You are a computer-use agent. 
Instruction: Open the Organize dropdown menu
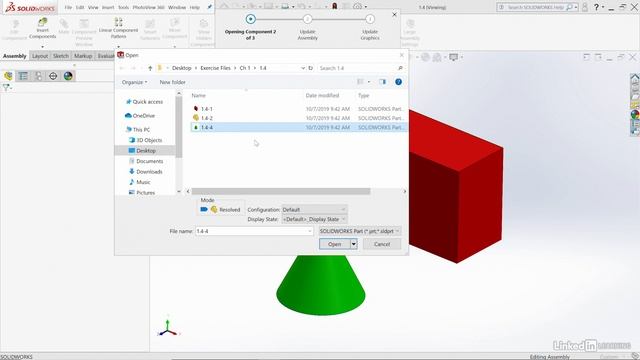tap(134, 82)
